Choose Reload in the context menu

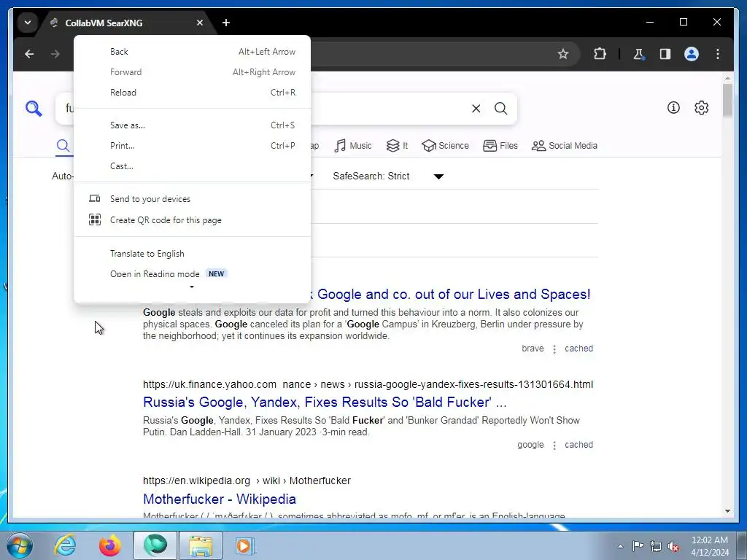[x=193, y=93]
